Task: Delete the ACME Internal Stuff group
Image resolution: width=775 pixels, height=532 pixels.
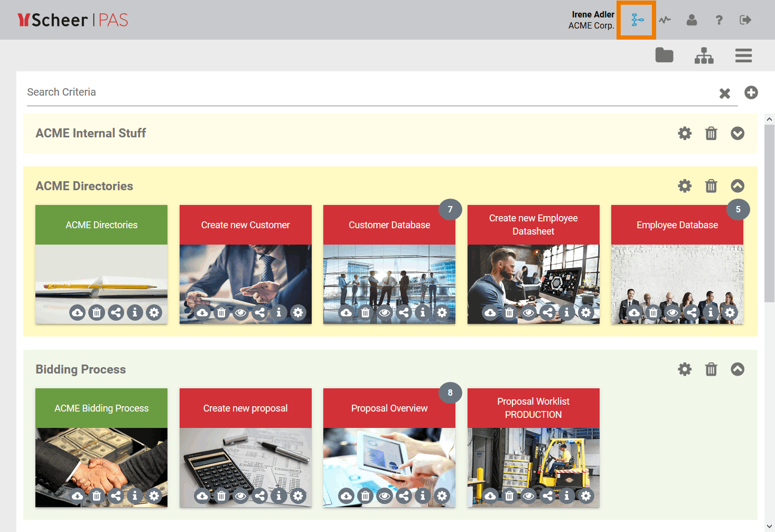Action: point(711,133)
